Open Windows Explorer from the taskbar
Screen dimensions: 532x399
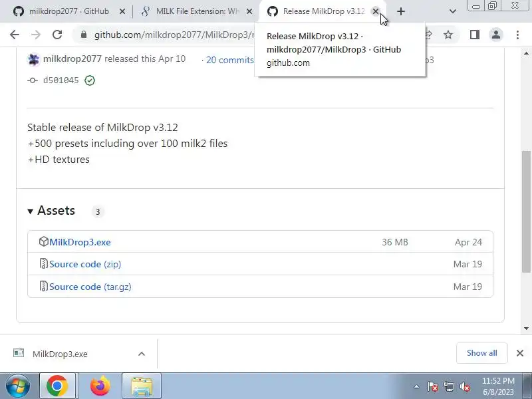click(x=142, y=386)
